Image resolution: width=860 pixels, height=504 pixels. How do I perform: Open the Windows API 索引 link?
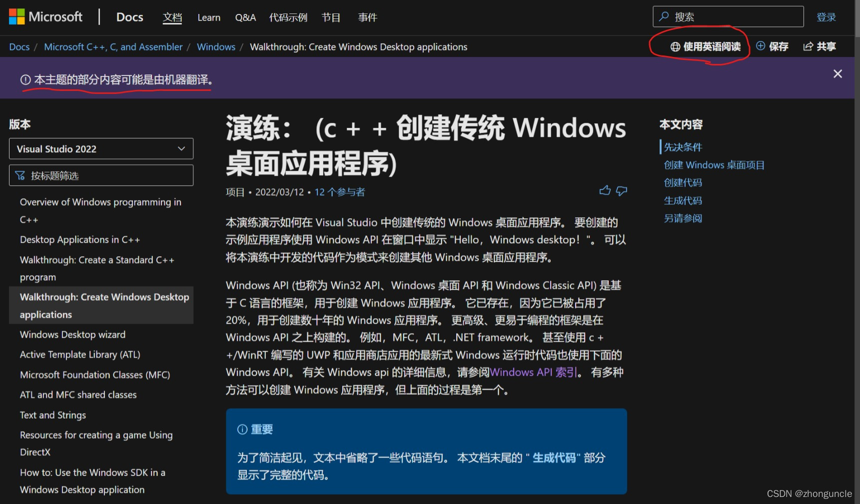534,372
